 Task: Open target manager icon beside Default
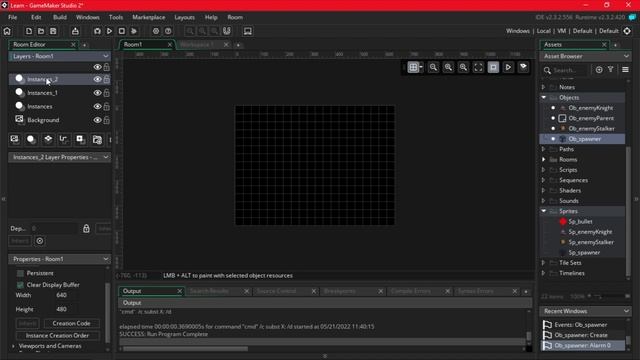click(627, 31)
